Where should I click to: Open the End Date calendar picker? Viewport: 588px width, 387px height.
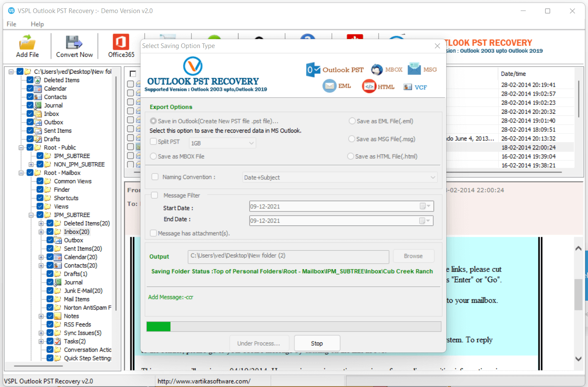(425, 221)
